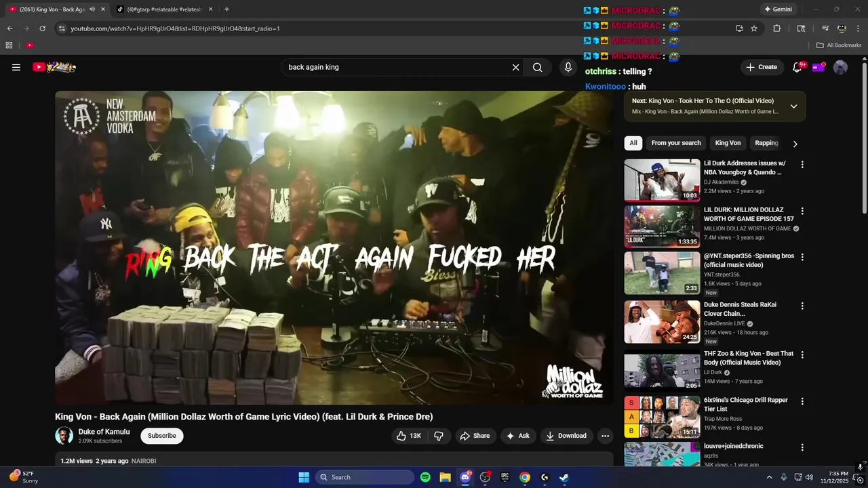The height and width of the screenshot is (488, 868).
Task: Show more filter chips with right arrow
Action: tap(795, 144)
